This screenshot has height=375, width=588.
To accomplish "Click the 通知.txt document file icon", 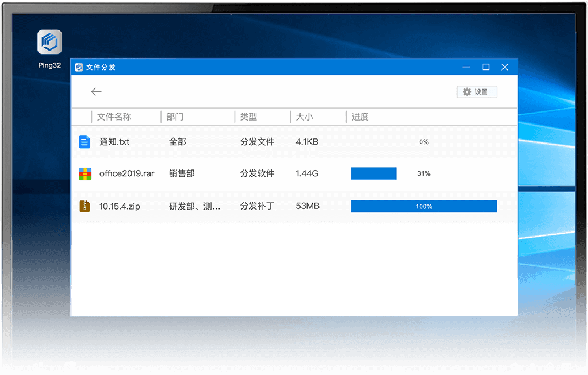I will click(x=84, y=142).
